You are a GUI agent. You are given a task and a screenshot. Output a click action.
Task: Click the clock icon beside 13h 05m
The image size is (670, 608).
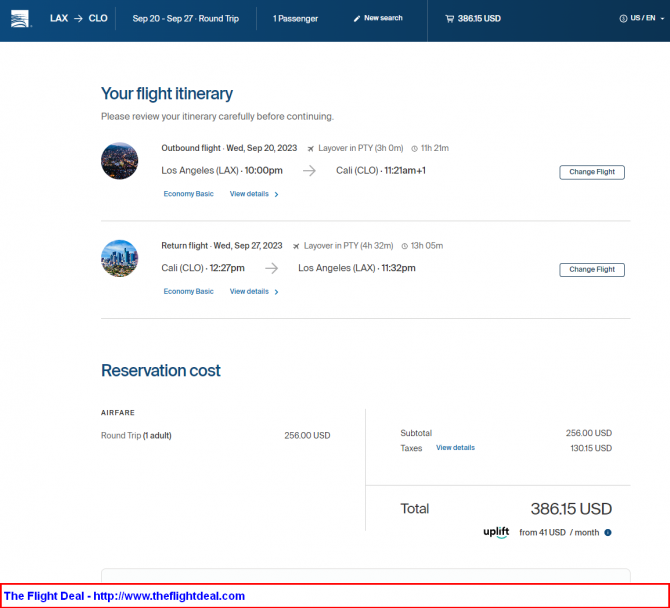(404, 246)
